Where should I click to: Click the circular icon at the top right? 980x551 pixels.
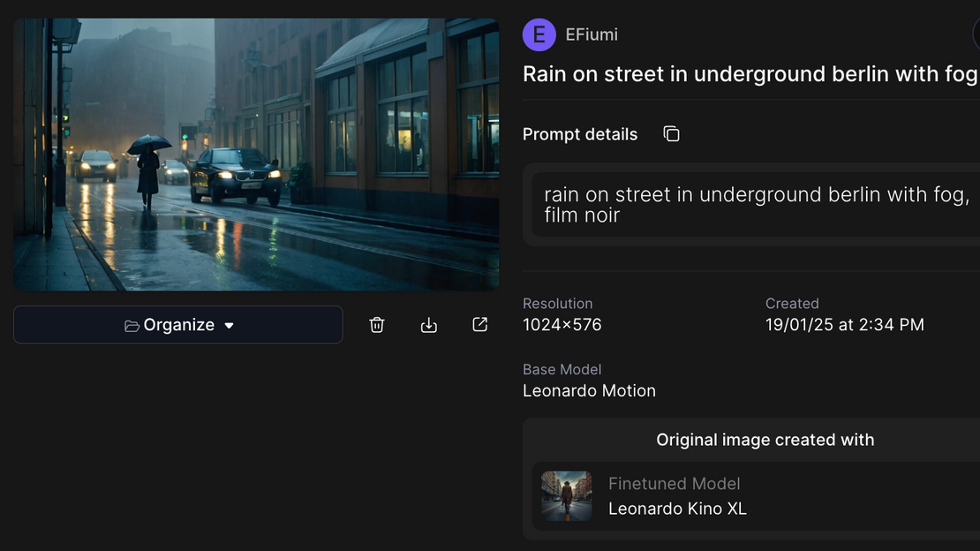tap(976, 34)
